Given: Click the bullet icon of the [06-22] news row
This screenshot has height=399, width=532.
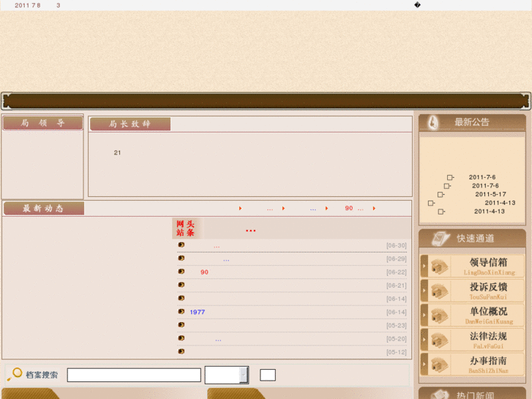Looking at the screenshot, I should coord(181,272).
